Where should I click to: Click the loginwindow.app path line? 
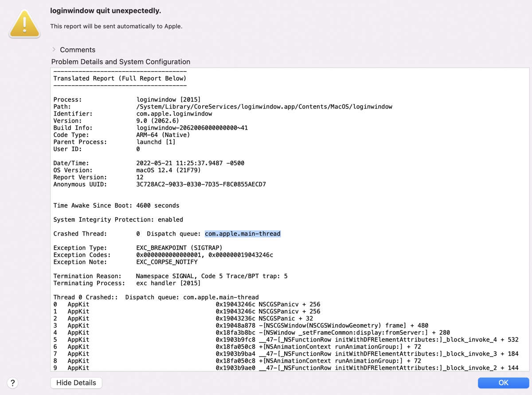click(264, 107)
